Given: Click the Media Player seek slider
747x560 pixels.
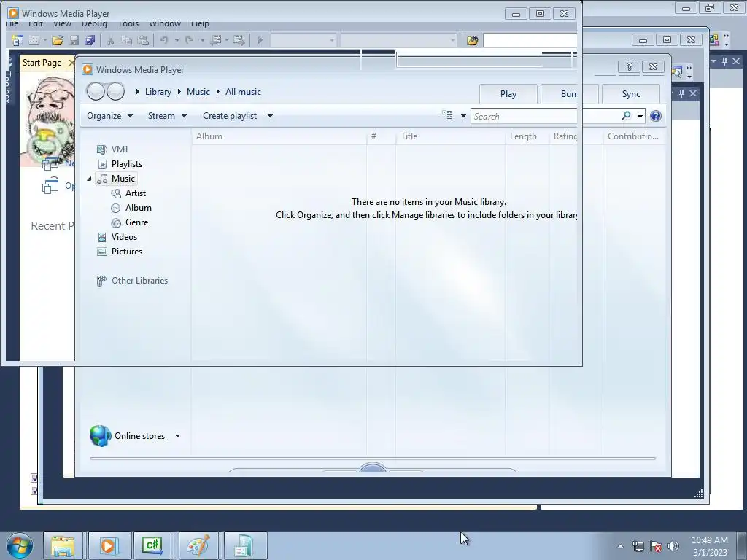Looking at the screenshot, I should point(373,459).
